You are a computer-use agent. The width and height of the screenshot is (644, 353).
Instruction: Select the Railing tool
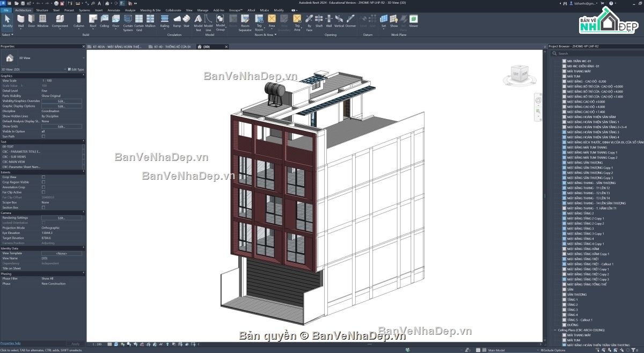click(x=165, y=21)
